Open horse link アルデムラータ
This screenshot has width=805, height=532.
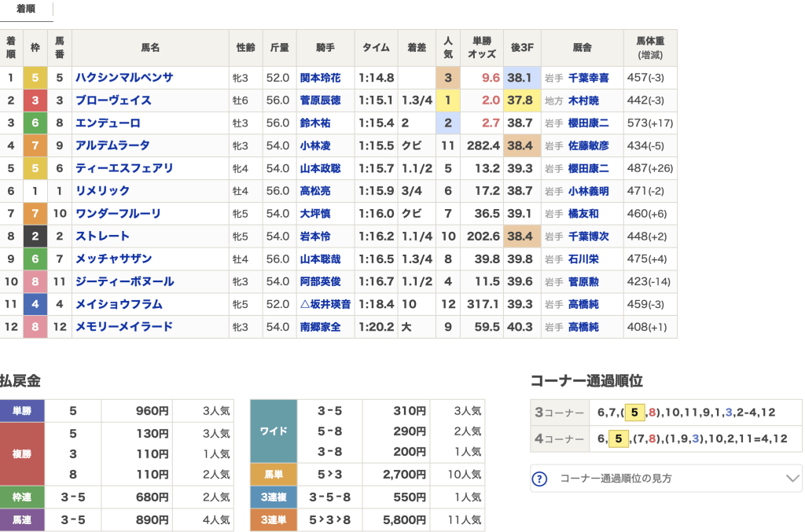[x=112, y=145]
